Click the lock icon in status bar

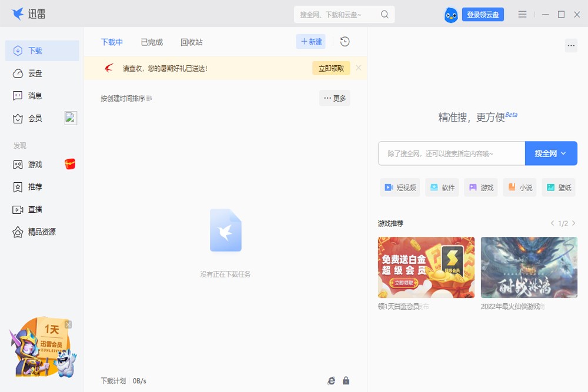tap(346, 381)
